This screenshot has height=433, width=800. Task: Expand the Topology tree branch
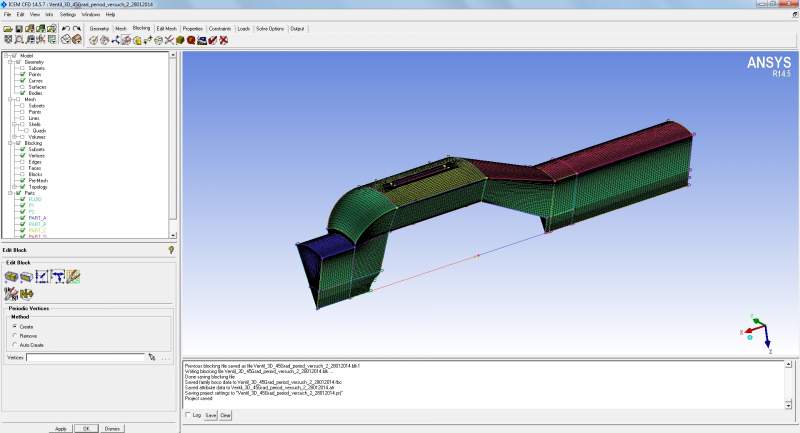tap(15, 187)
